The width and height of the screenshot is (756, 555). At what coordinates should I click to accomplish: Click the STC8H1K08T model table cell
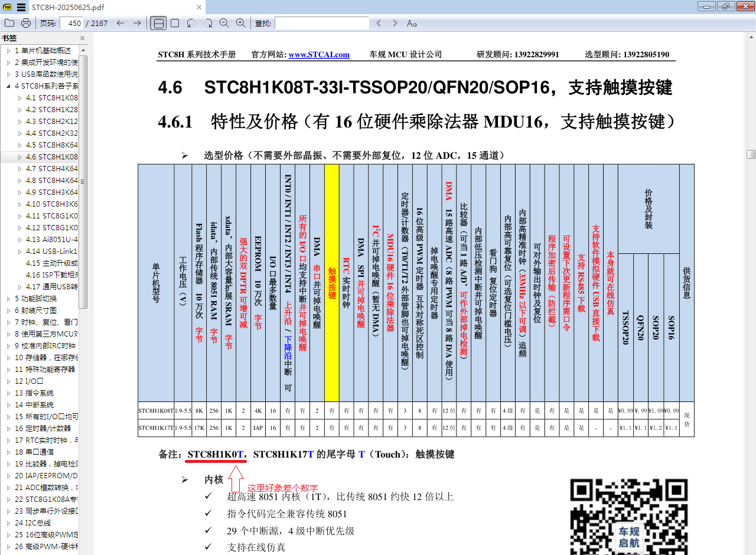[156, 410]
